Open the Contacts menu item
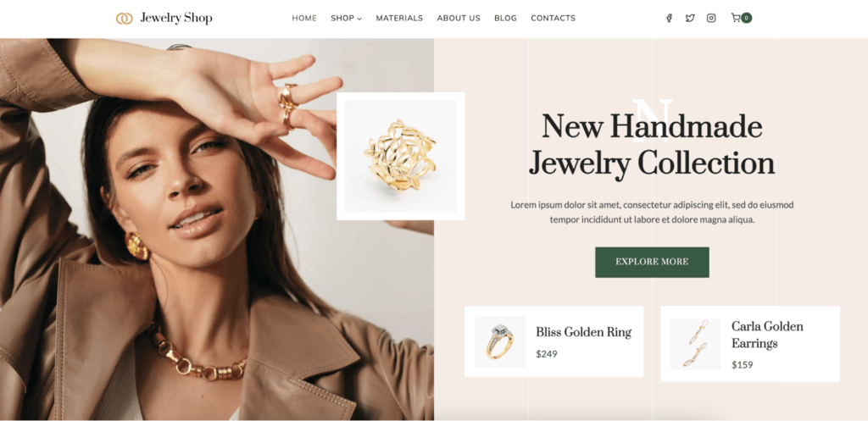The width and height of the screenshot is (868, 421). coord(553,19)
